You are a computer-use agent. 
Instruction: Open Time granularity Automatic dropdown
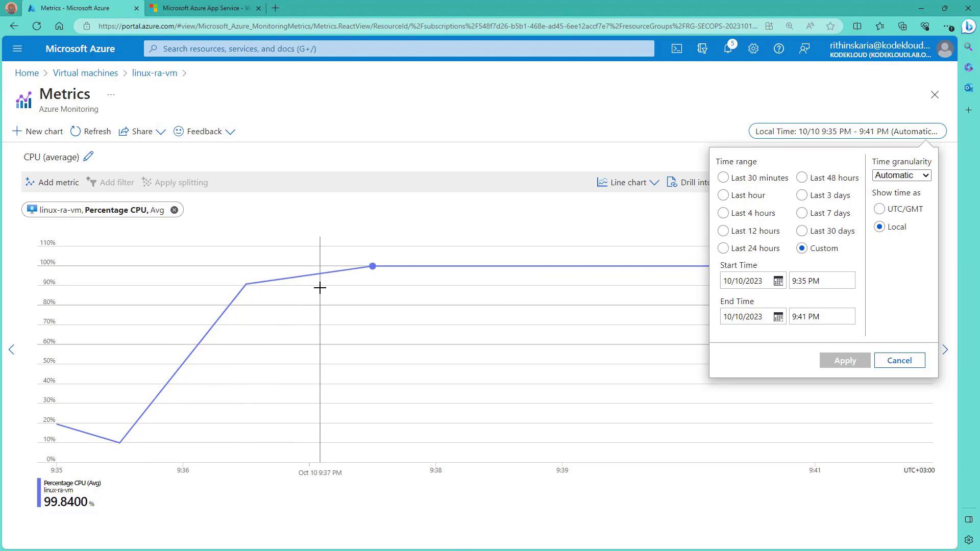pos(901,175)
